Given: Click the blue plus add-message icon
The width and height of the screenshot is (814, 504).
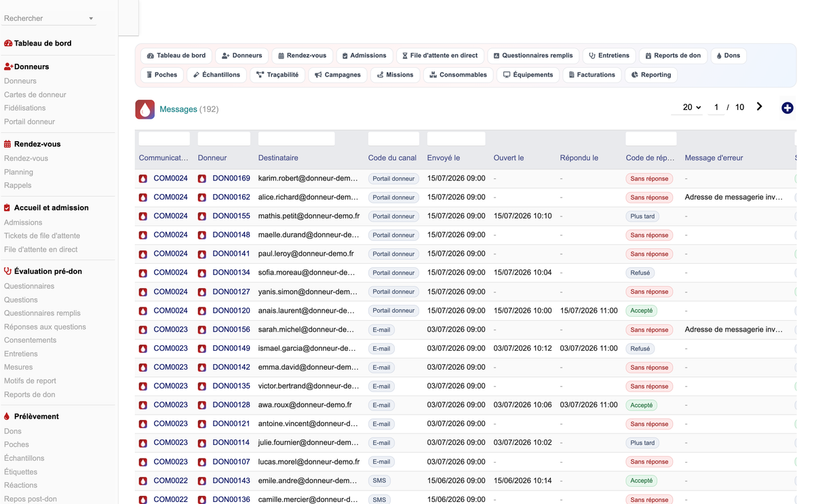Looking at the screenshot, I should click(x=787, y=108).
